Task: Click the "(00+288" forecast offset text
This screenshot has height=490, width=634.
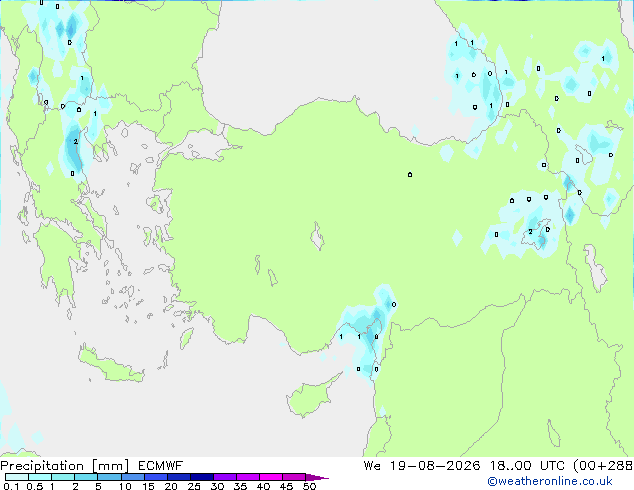Action: (x=603, y=466)
